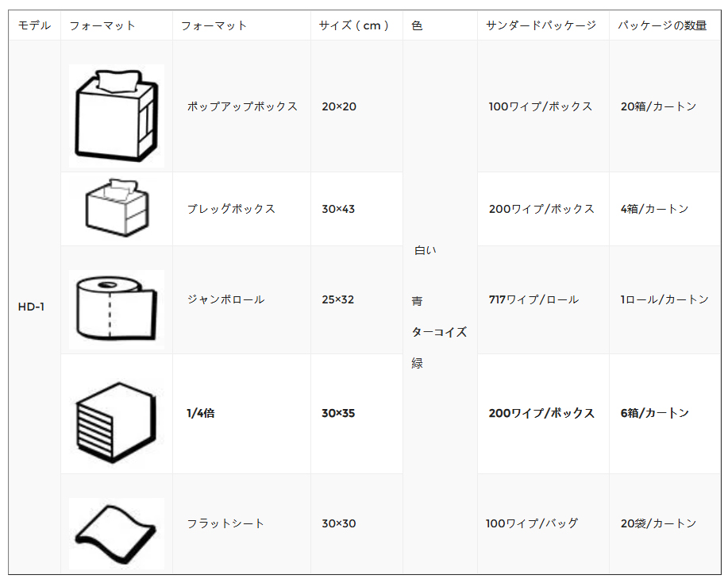
Task: Select the bold 1/4倍 format text
Action: click(201, 413)
